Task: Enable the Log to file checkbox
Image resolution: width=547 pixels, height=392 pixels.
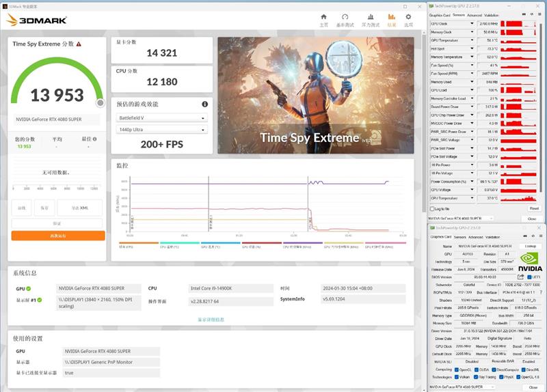Action: point(432,209)
